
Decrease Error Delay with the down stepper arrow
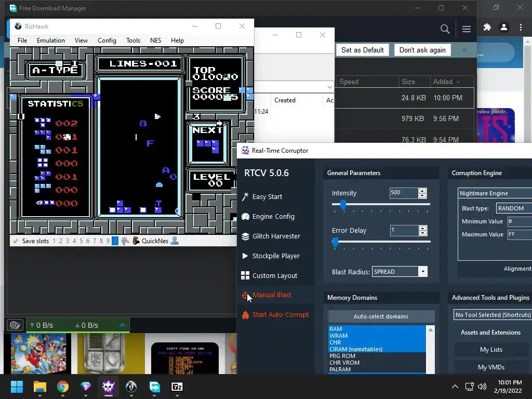tap(422, 233)
